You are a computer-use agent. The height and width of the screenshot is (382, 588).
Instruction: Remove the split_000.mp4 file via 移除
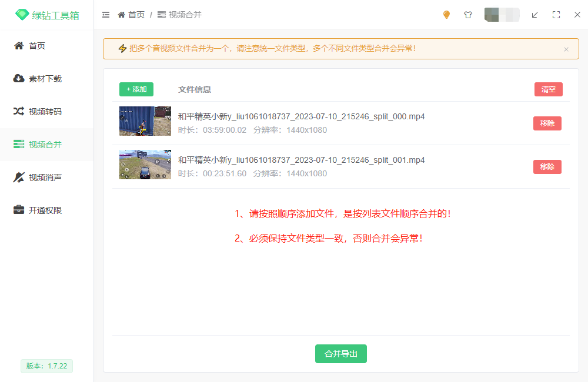click(547, 123)
